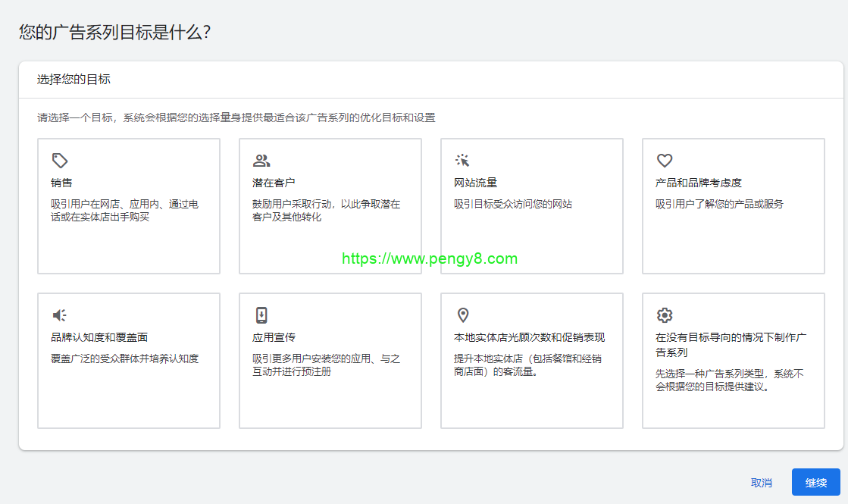Image resolution: width=848 pixels, height=504 pixels.
Task: Select 本地实体店光顾次数和促销表现 title
Action: tap(530, 337)
